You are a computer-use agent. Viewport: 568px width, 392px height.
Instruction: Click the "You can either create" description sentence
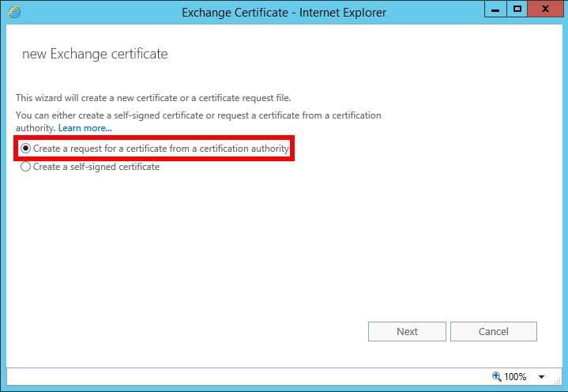198,115
